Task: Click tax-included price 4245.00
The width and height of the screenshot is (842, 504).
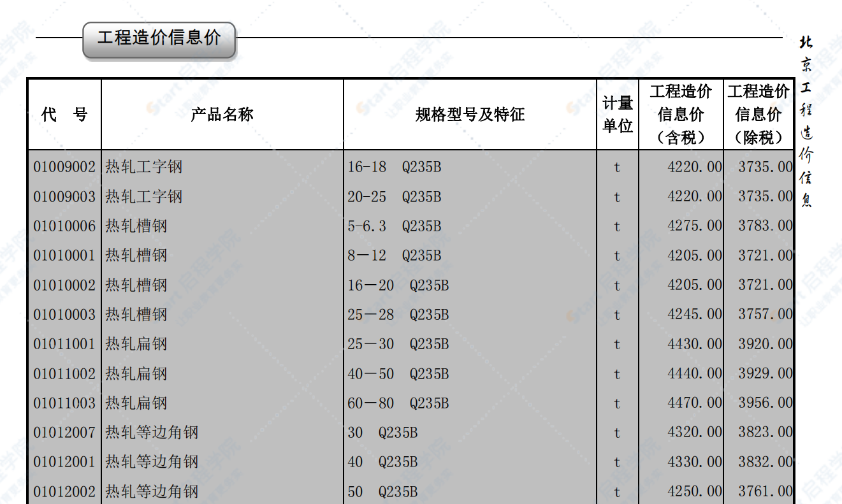Action: 695,315
